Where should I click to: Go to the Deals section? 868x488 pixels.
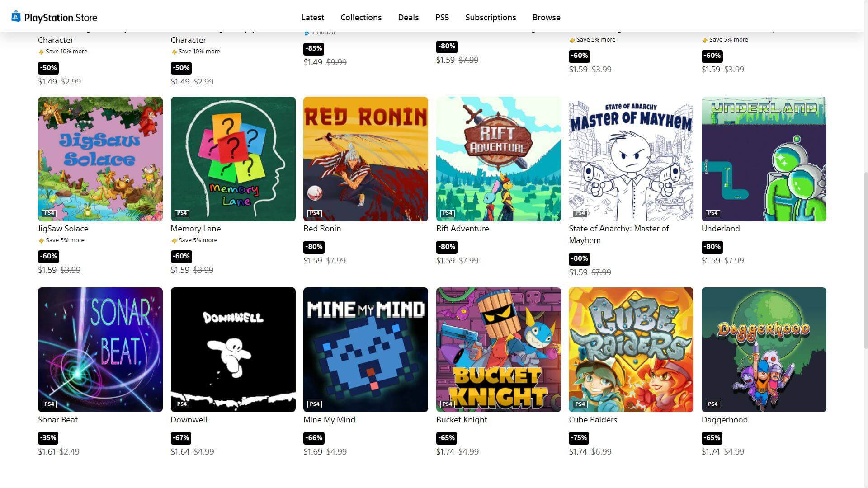point(408,17)
